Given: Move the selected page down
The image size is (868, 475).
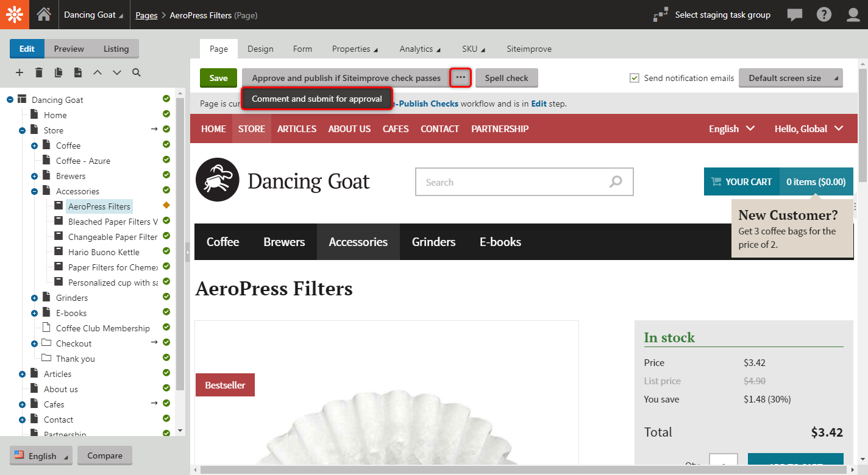Looking at the screenshot, I should [x=117, y=72].
